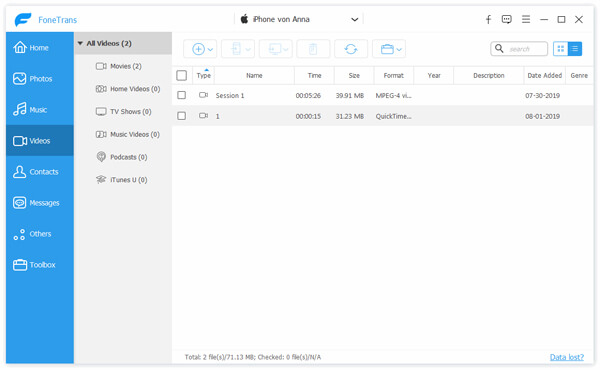Screen dimensions: 600x370
Task: Open the Messages section
Action: (x=39, y=203)
